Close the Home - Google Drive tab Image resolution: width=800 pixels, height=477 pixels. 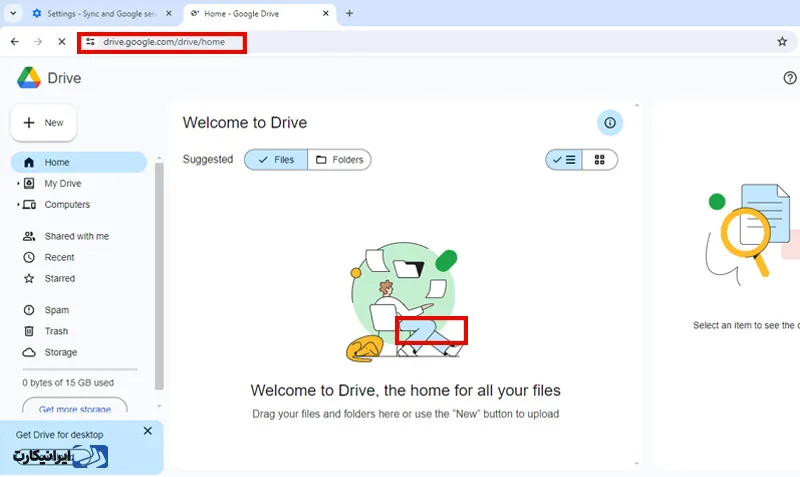pos(326,14)
